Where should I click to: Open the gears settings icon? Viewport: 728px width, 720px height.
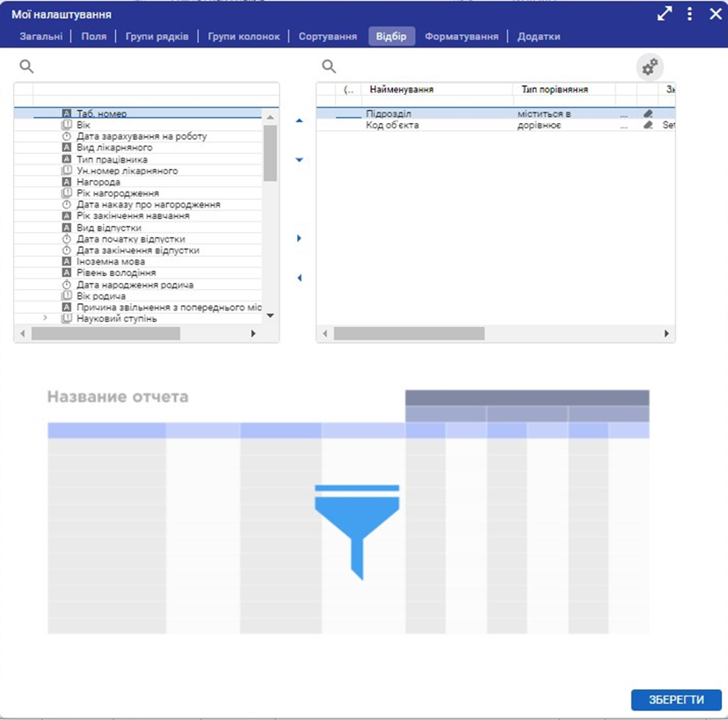[650, 67]
